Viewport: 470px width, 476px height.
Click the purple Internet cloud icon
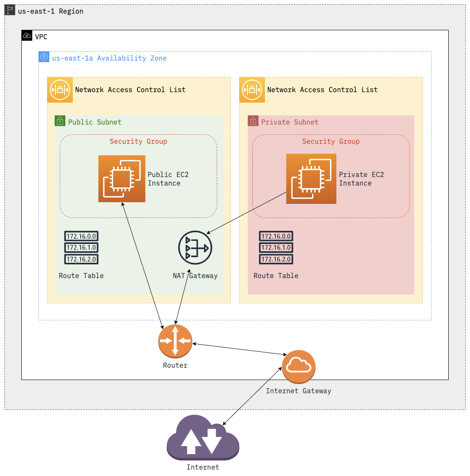(x=203, y=438)
